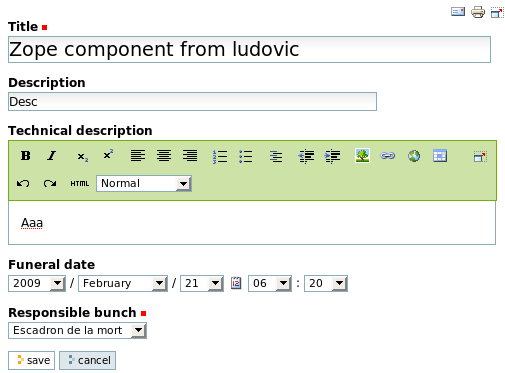Insert a table into the editor
The image size is (505, 373).
(x=440, y=156)
